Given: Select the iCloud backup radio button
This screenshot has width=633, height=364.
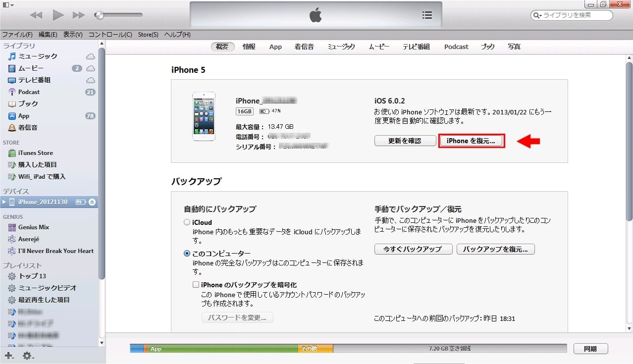Looking at the screenshot, I should tap(187, 222).
